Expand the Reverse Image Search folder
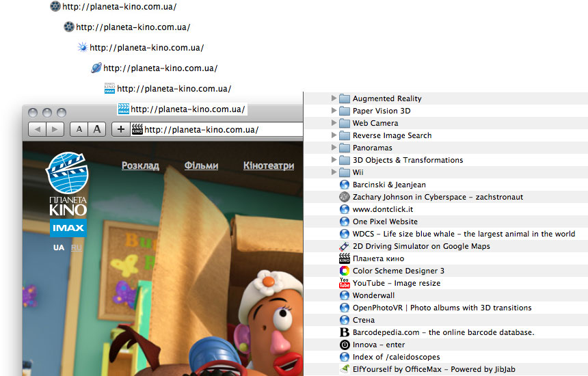The image size is (588, 376). [x=334, y=135]
